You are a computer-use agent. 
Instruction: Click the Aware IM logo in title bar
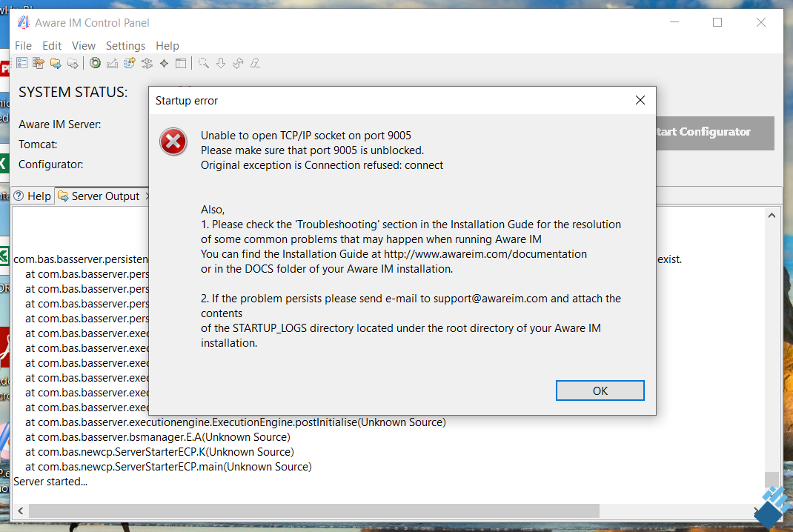click(x=23, y=22)
